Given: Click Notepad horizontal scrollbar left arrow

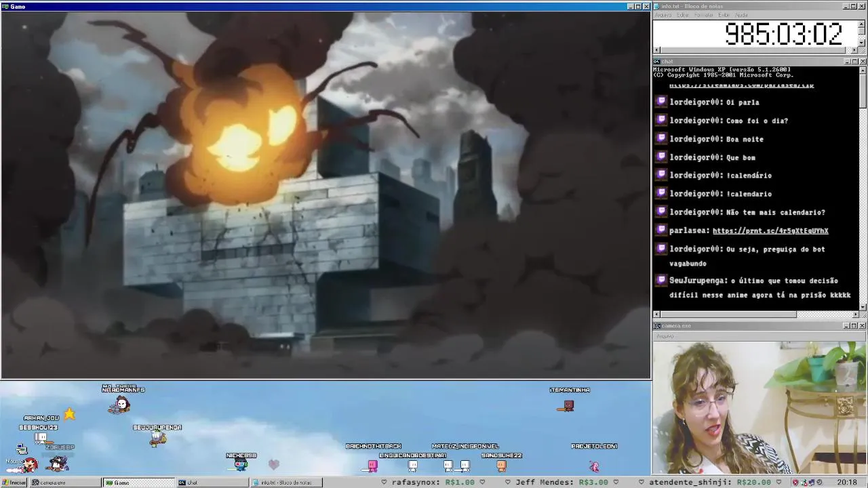Looking at the screenshot, I should pyautogui.click(x=656, y=50).
